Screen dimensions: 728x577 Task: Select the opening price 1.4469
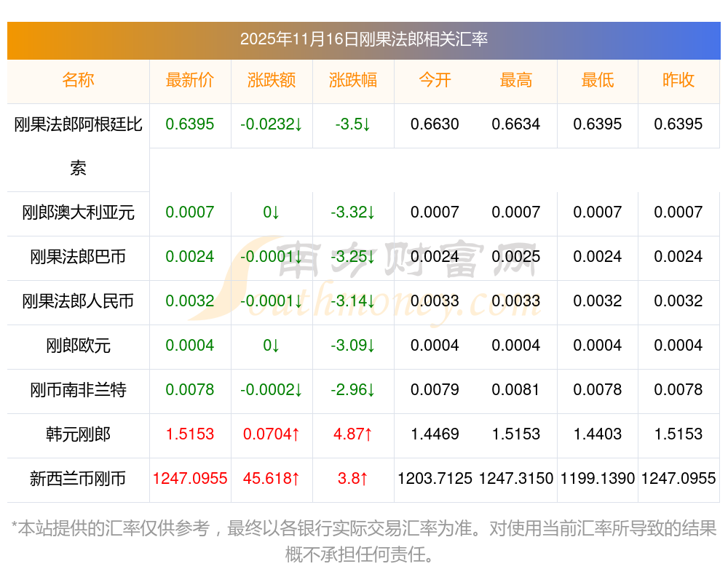click(435, 434)
